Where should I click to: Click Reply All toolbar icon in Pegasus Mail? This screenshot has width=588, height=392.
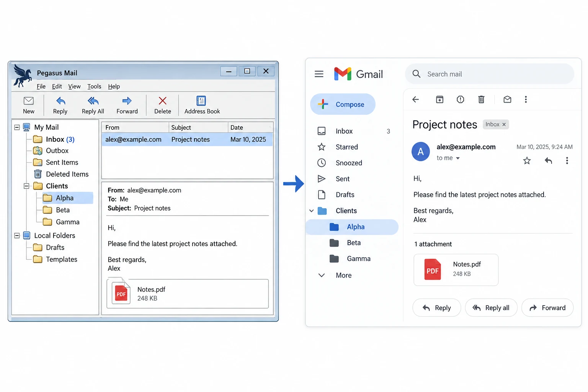(93, 101)
